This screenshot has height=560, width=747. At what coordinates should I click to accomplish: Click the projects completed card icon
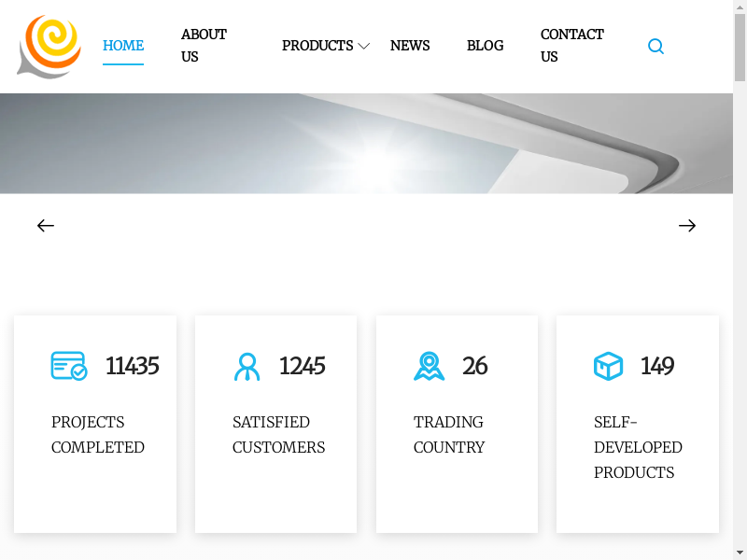click(69, 366)
